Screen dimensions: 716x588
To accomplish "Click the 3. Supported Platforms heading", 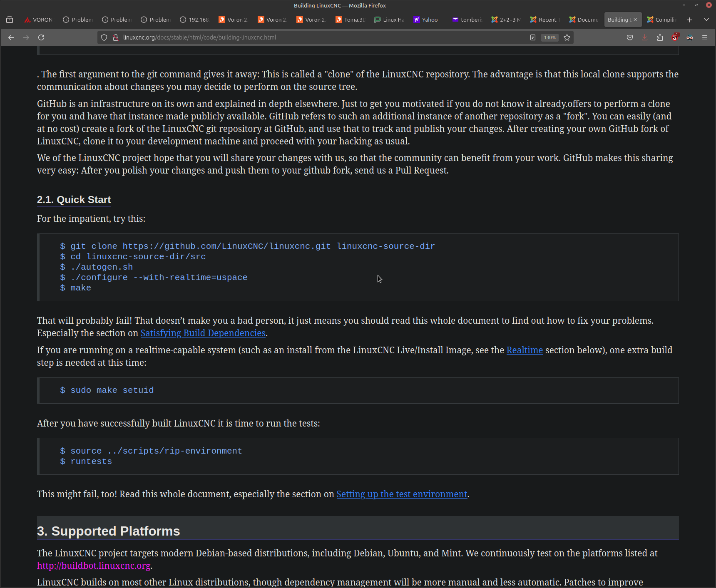I will pos(108,531).
